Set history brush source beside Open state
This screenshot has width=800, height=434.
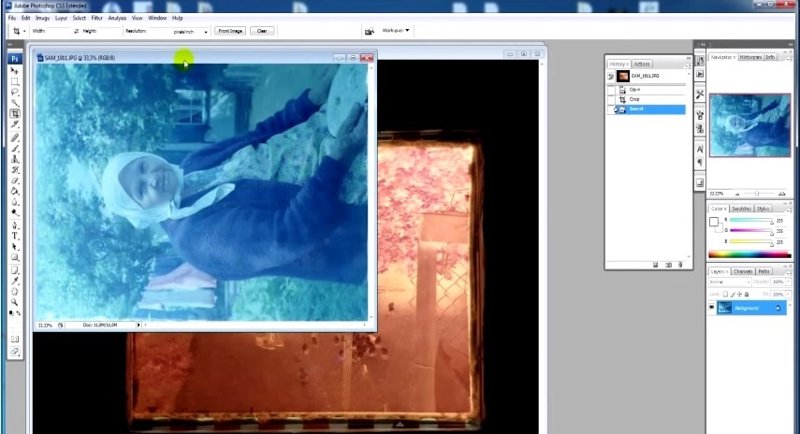pyautogui.click(x=611, y=89)
